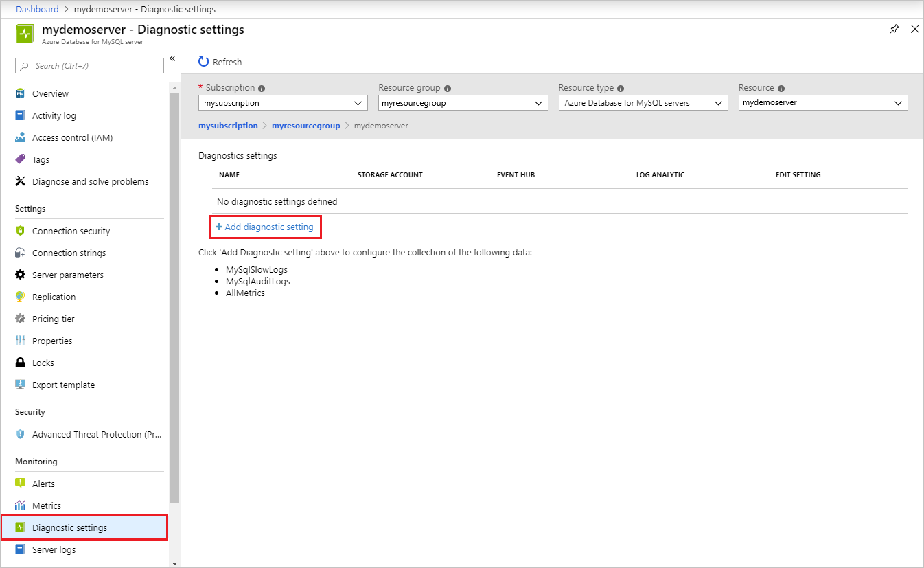Click the MySqlAuditLogs list item
Image resolution: width=924 pixels, height=568 pixels.
coord(258,282)
